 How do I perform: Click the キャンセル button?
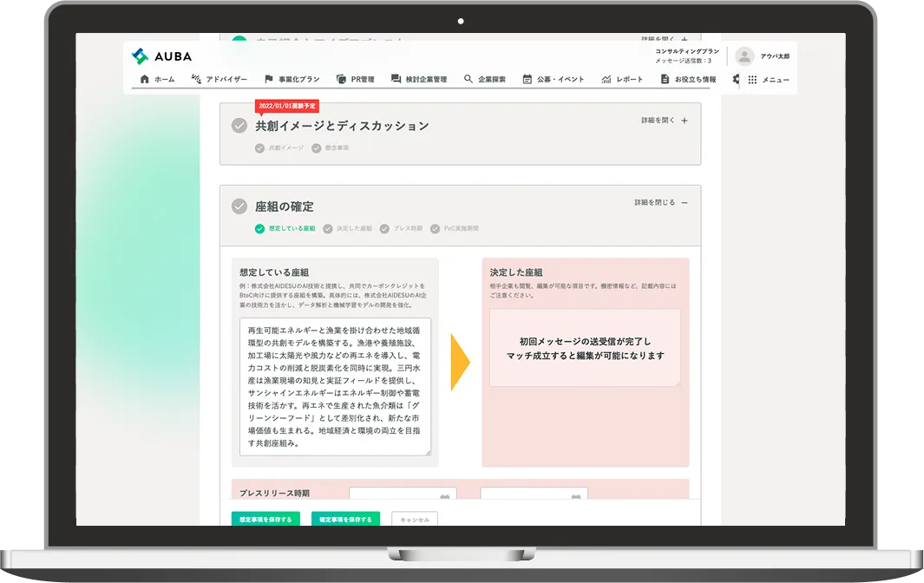(x=415, y=520)
